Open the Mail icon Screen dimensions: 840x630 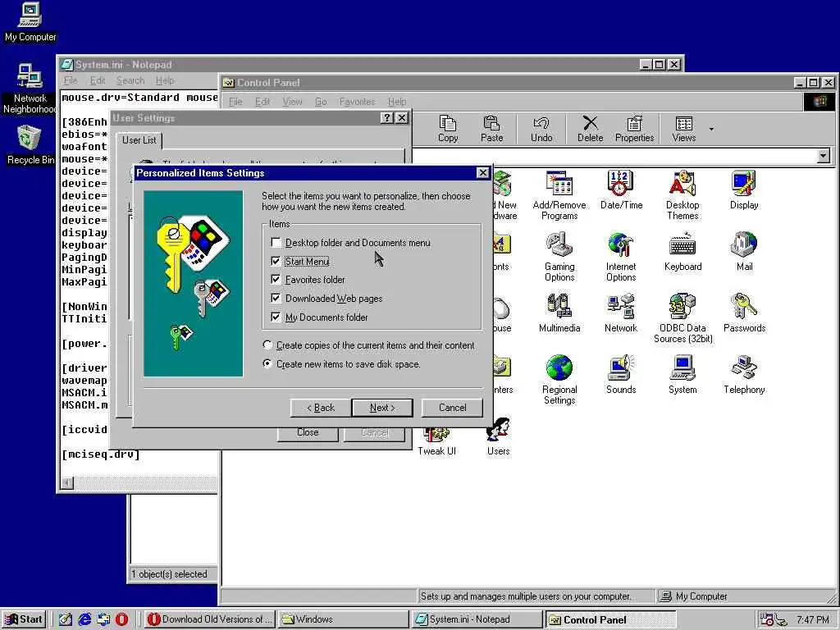744,252
